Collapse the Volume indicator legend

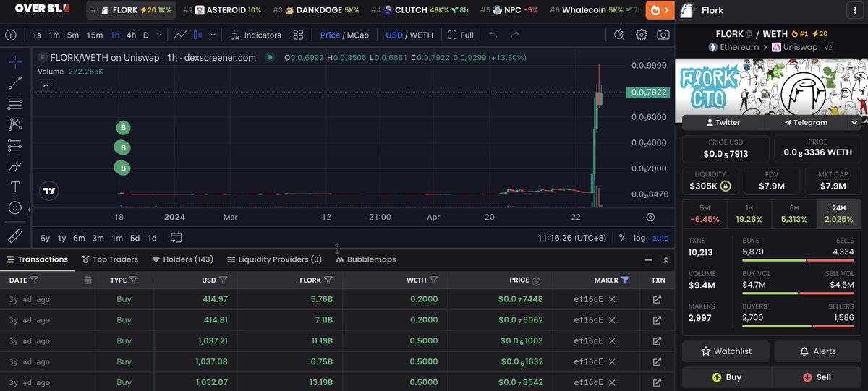[x=45, y=85]
